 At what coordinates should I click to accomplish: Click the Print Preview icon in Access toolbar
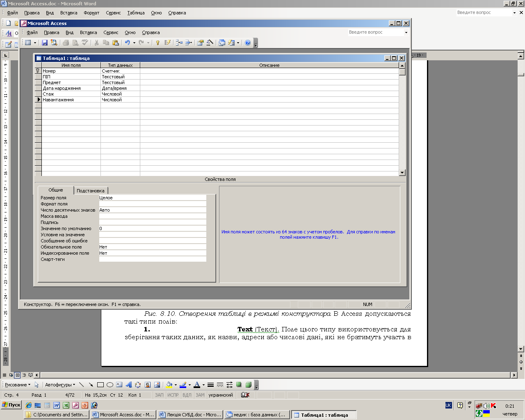pyautogui.click(x=75, y=43)
